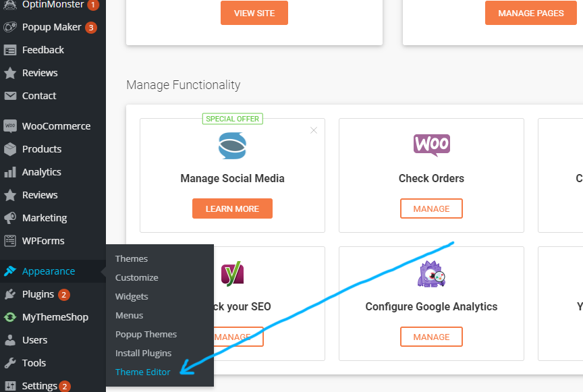Click Manage under Check Orders
583x392 pixels.
[x=431, y=208]
